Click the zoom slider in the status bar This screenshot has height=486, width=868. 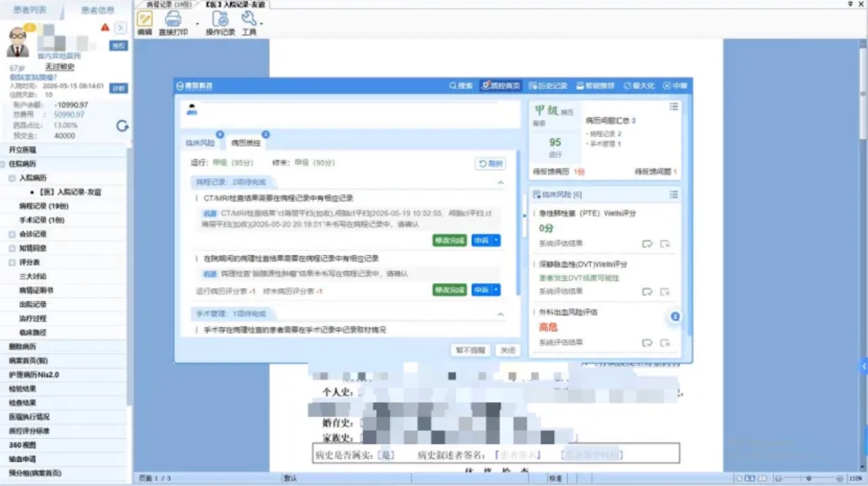click(809, 478)
